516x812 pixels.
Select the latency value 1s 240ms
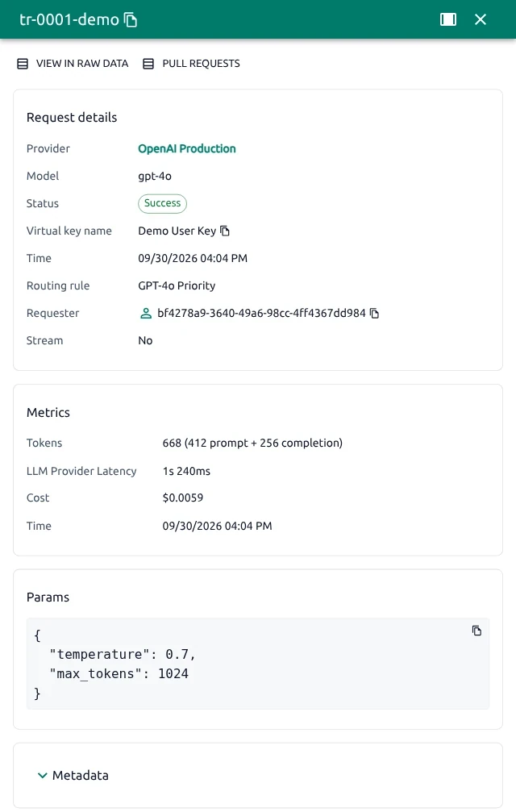[186, 471]
